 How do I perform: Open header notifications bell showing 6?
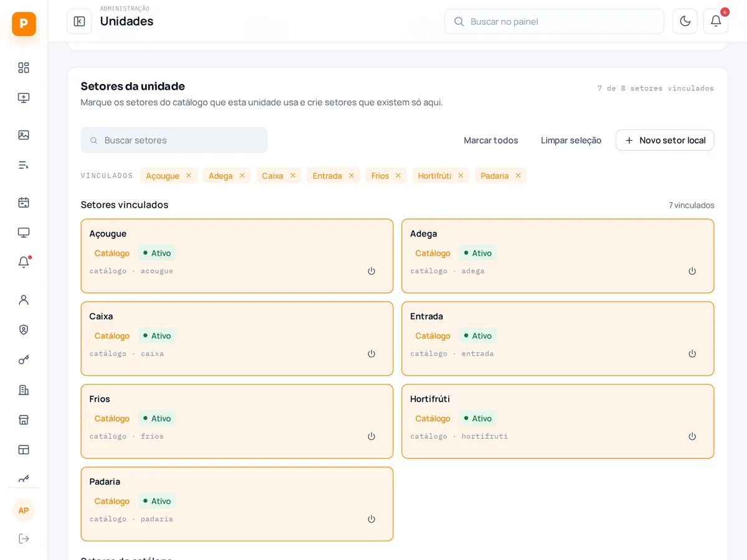715,21
